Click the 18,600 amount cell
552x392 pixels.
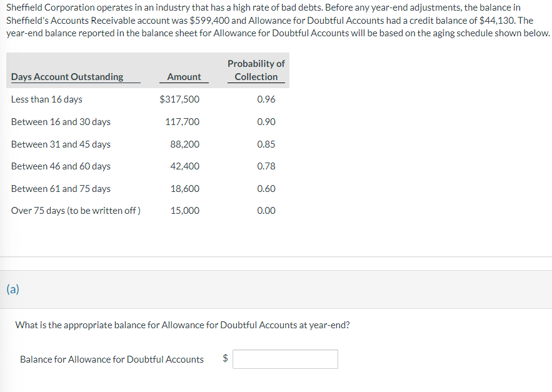tap(185, 189)
